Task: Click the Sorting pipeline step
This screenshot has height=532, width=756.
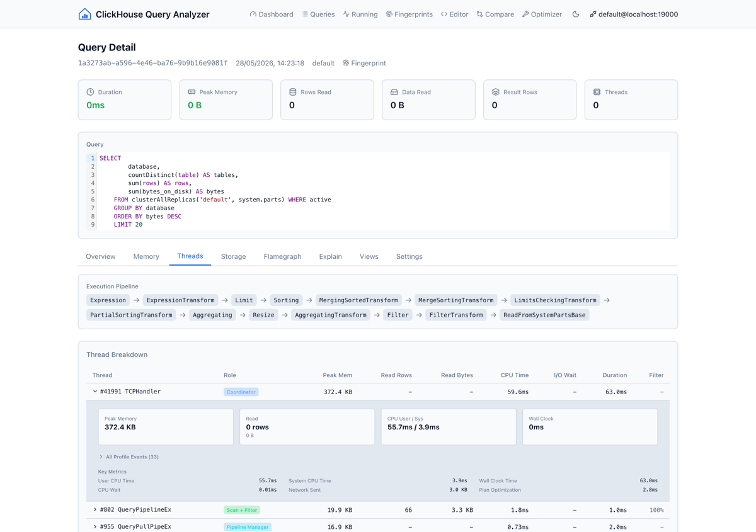Action: tap(286, 300)
